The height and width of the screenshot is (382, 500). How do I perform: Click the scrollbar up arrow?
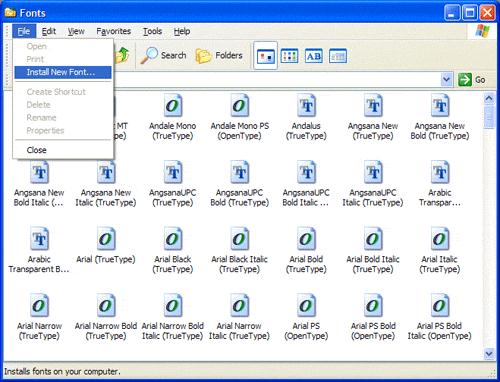pos(489,98)
